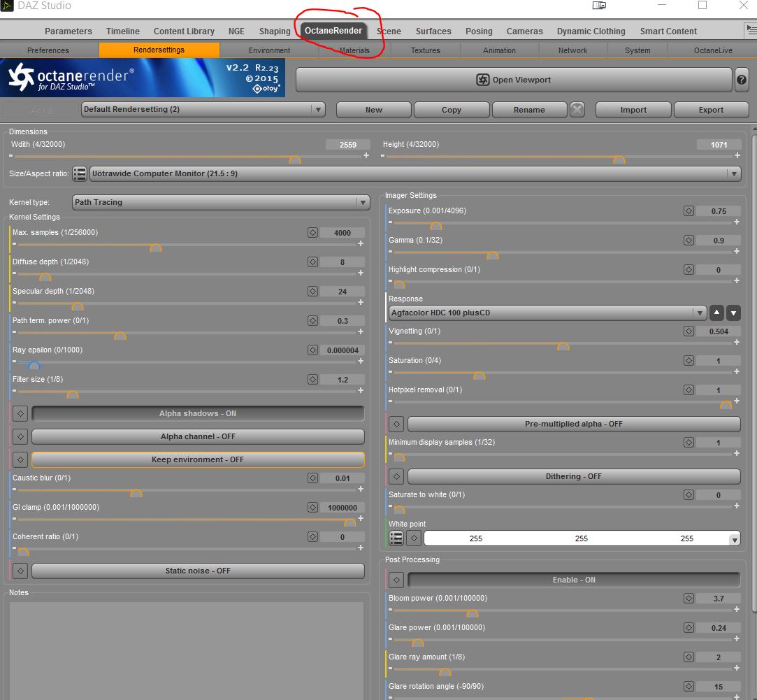Screen dimensions: 757x700
Task: Click the diamond icon beside Static noise
Action: tap(20, 571)
